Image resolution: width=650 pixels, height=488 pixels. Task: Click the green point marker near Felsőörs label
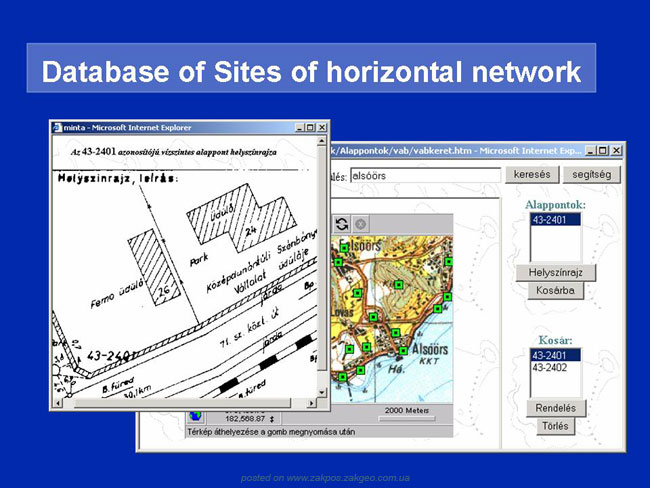[x=344, y=248]
